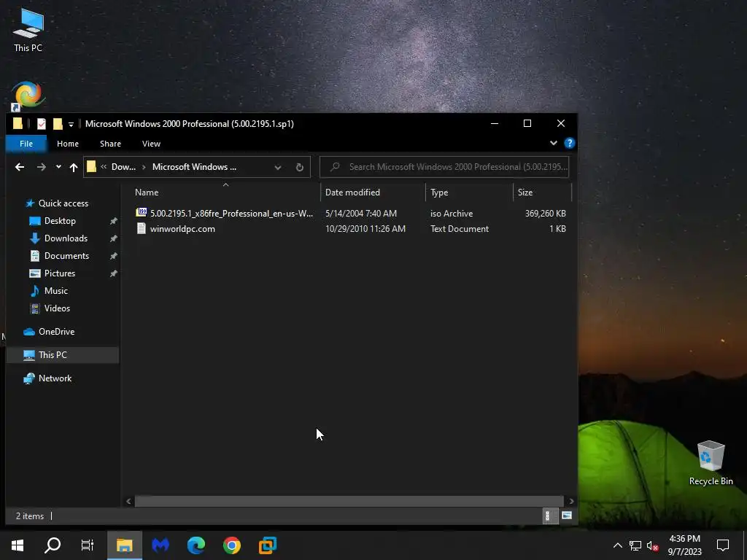The image size is (747, 560).
Task: Show hidden system tray icons
Action: click(617, 545)
